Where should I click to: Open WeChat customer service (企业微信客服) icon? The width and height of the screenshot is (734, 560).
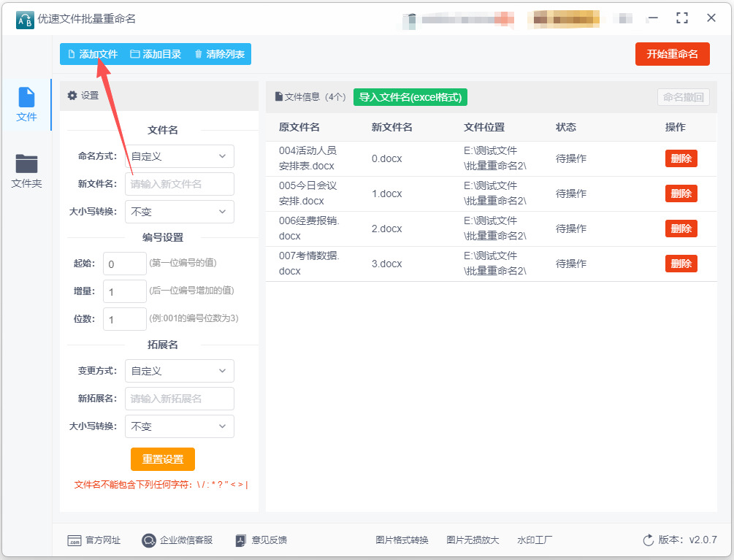click(149, 540)
